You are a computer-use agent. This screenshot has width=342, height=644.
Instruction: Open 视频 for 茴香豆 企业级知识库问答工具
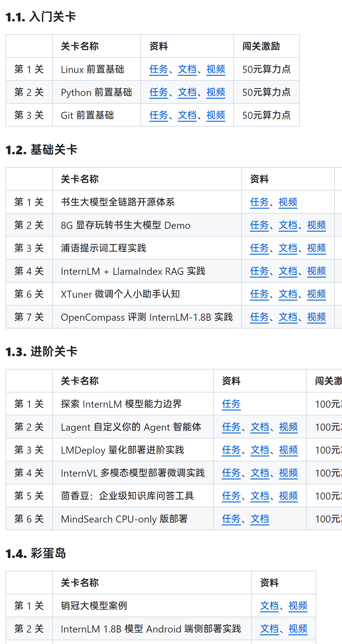click(289, 496)
